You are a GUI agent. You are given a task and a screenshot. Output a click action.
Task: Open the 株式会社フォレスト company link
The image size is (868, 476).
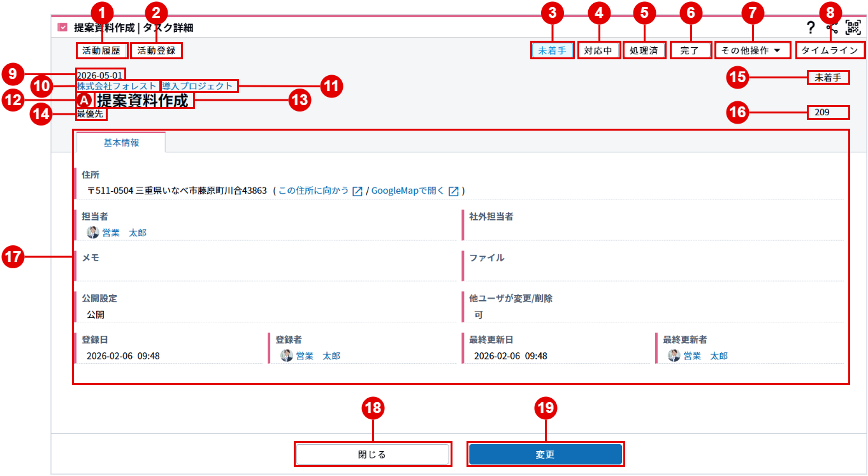tap(117, 86)
